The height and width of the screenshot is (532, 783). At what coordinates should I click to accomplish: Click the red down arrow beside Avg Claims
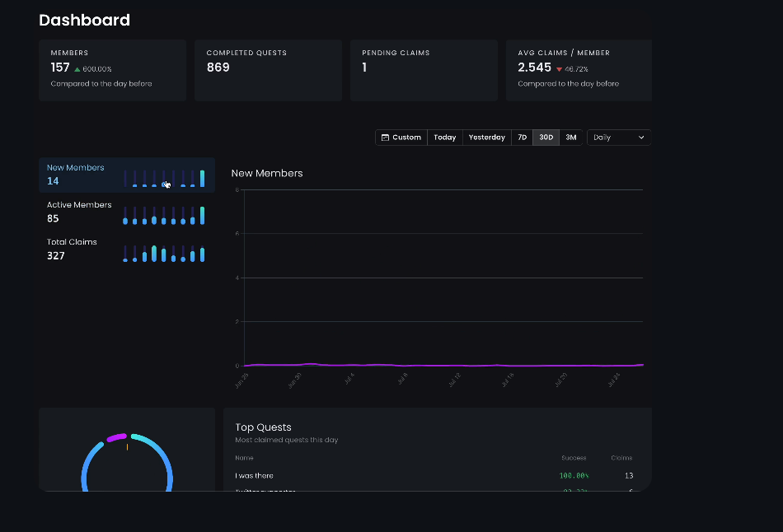[559, 69]
